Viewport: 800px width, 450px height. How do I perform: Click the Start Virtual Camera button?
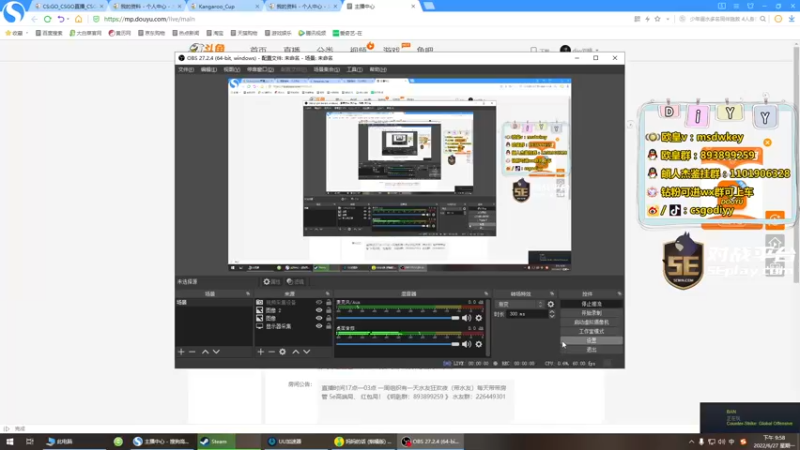(591, 322)
